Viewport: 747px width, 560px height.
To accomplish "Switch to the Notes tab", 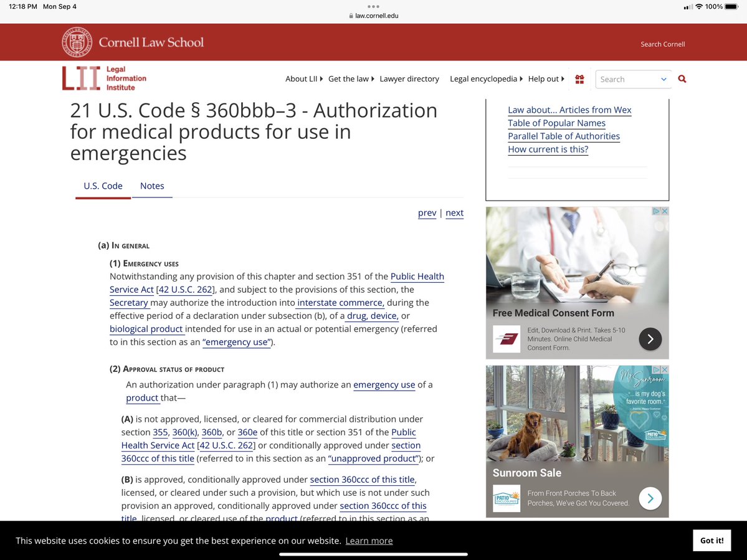I will coord(152,186).
